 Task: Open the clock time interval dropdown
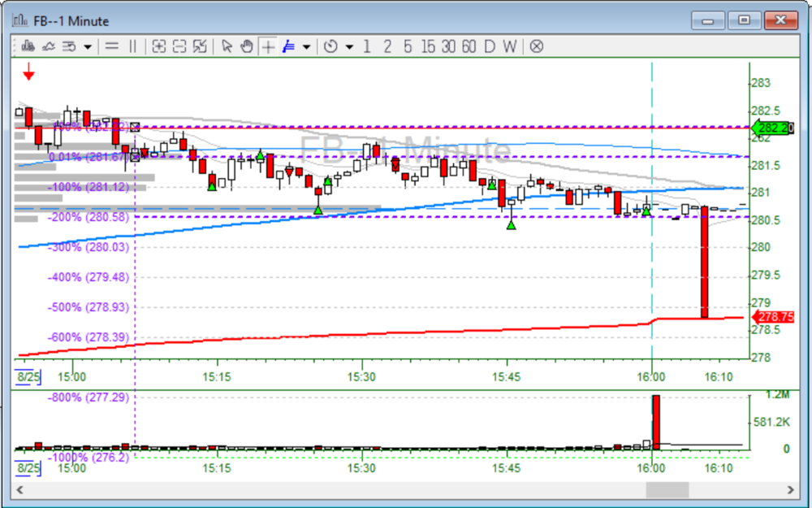pyautogui.click(x=349, y=47)
